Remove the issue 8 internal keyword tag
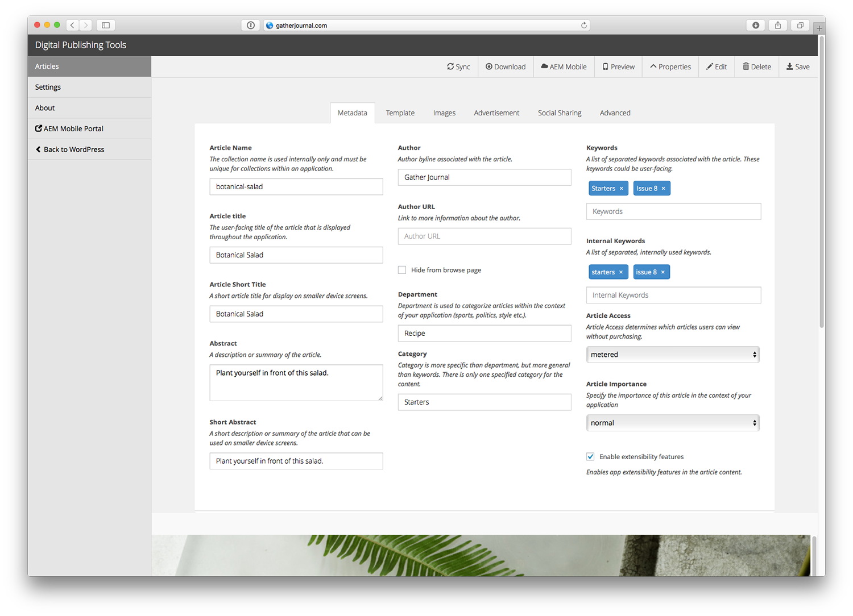853x616 pixels. coord(662,272)
